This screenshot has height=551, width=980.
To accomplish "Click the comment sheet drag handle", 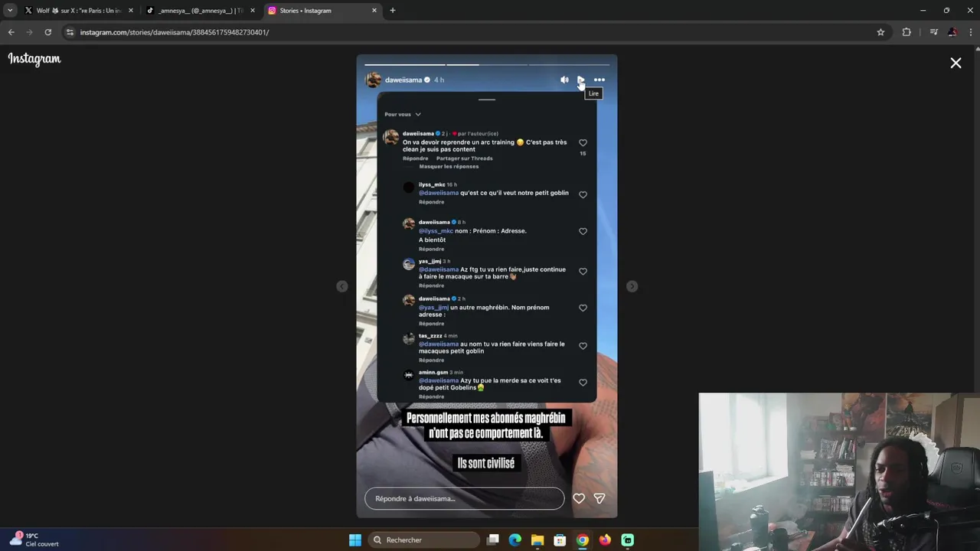I will pos(487,99).
